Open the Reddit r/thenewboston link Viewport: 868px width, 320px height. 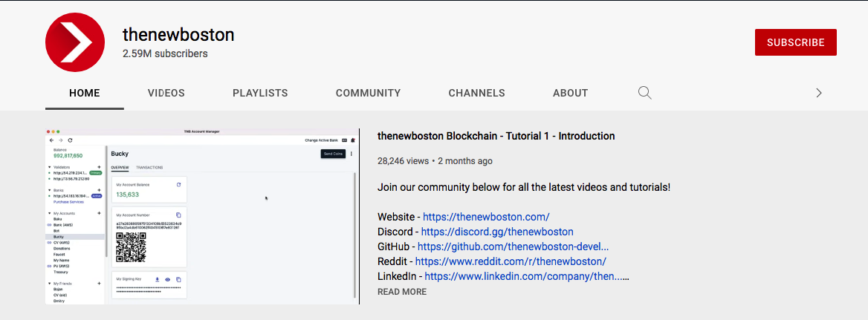tap(511, 261)
